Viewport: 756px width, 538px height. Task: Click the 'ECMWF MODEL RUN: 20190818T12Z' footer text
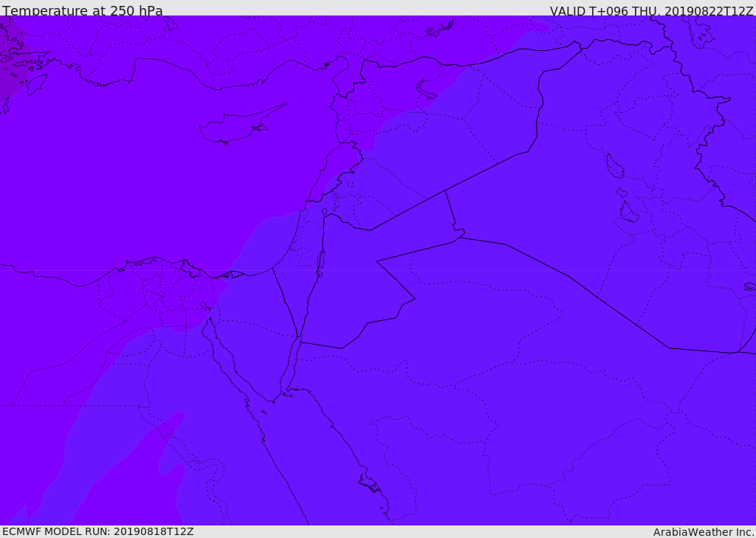pyautogui.click(x=98, y=531)
